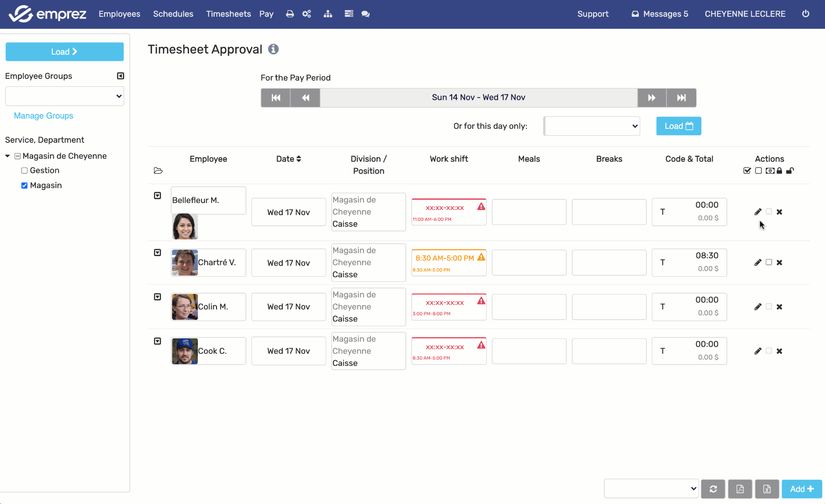This screenshot has height=504, width=825.
Task: Click Chartré V. employee photo
Action: [x=185, y=263]
